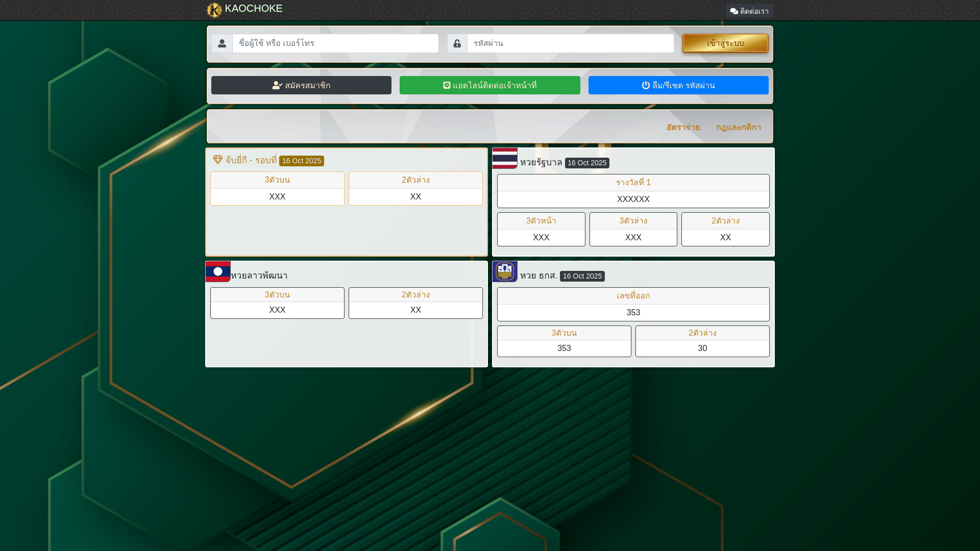980x551 pixels.
Task: Click the รางวัลที่ 1 result box
Action: point(633,191)
